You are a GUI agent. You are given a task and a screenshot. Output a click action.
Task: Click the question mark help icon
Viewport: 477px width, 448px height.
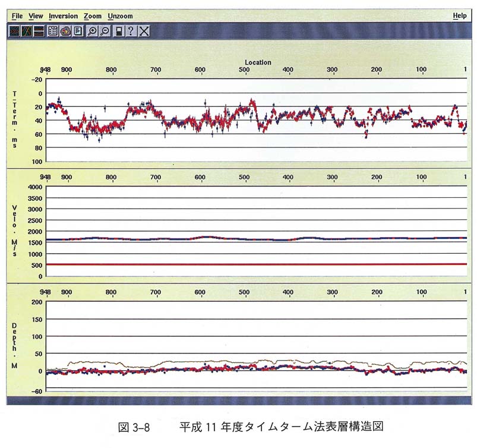(x=131, y=31)
